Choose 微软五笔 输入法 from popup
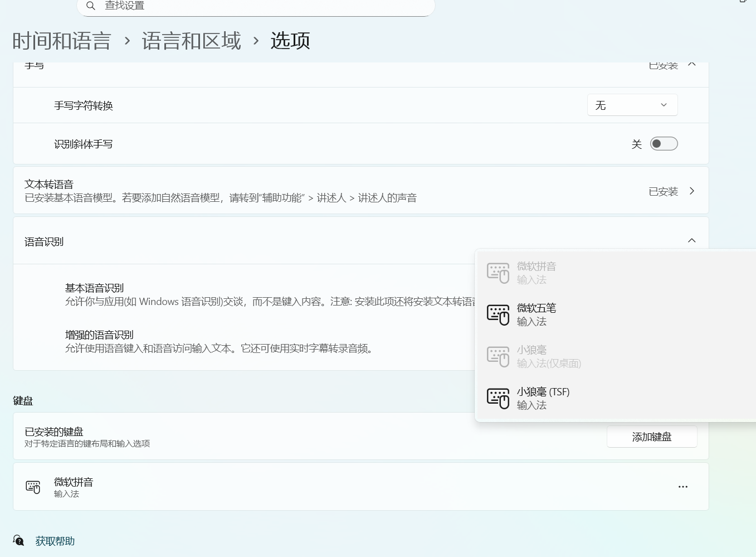 [x=616, y=314]
